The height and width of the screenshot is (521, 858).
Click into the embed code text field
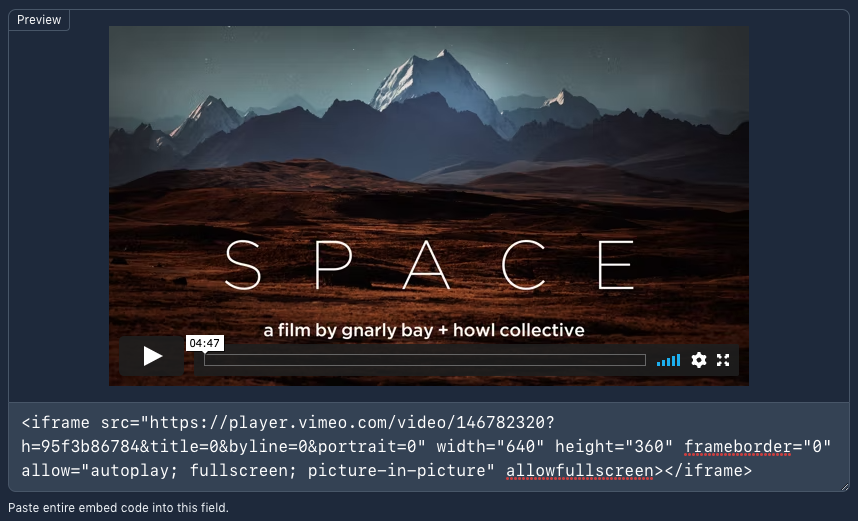click(428, 447)
